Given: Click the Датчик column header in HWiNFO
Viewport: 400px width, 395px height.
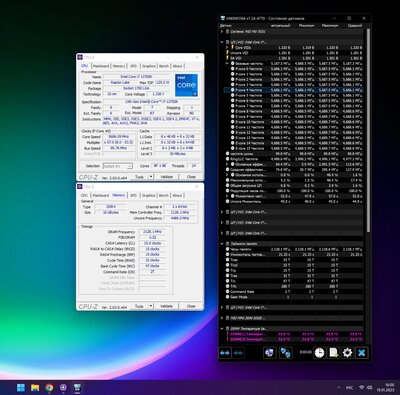Looking at the screenshot, I should coord(226,25).
